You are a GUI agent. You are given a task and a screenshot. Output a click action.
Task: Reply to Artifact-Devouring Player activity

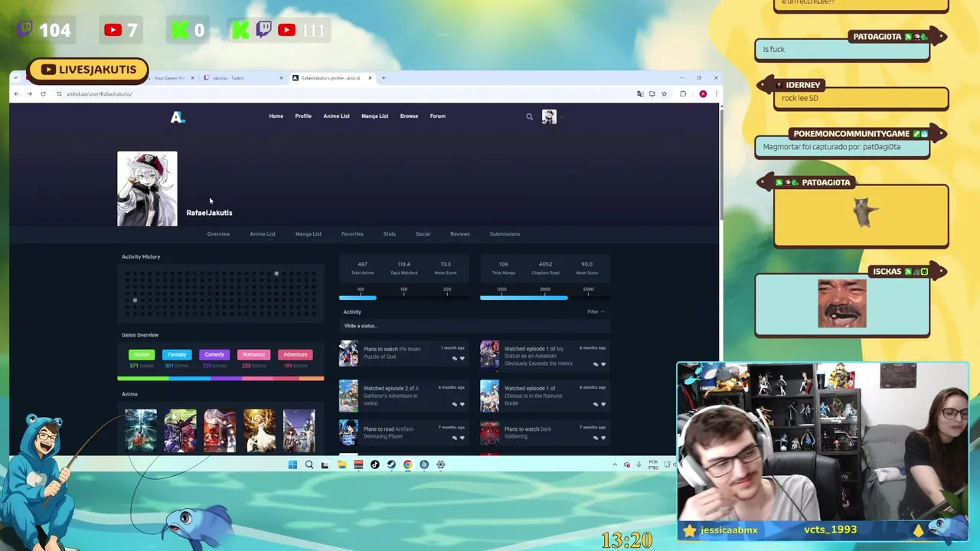pyautogui.click(x=454, y=438)
